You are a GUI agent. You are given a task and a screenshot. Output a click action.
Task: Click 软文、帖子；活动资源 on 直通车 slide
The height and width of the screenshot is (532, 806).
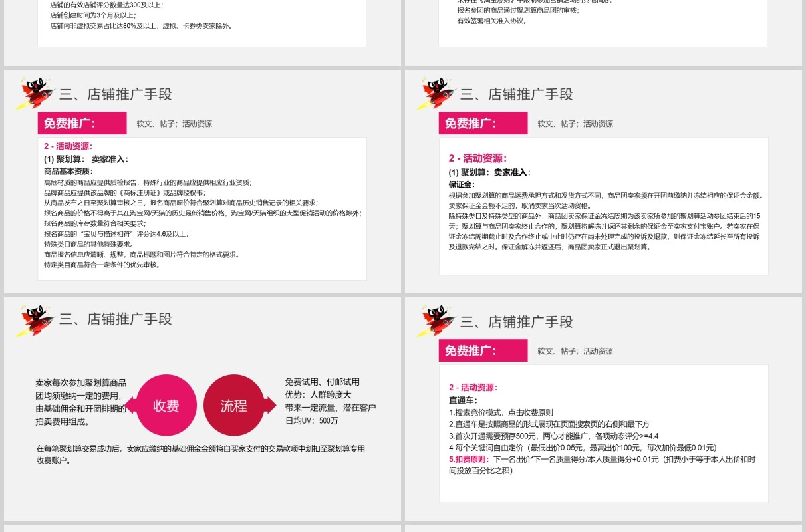[x=575, y=351]
